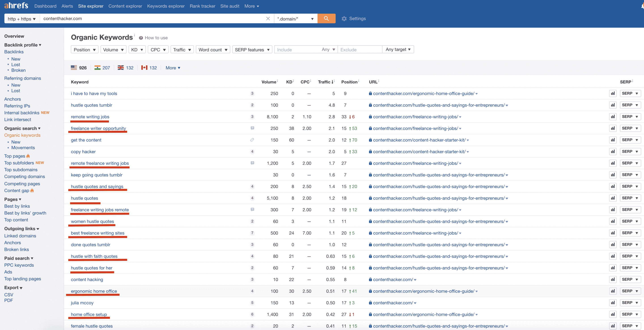Open the CPC filter dropdown
The image size is (644, 330).
click(158, 49)
